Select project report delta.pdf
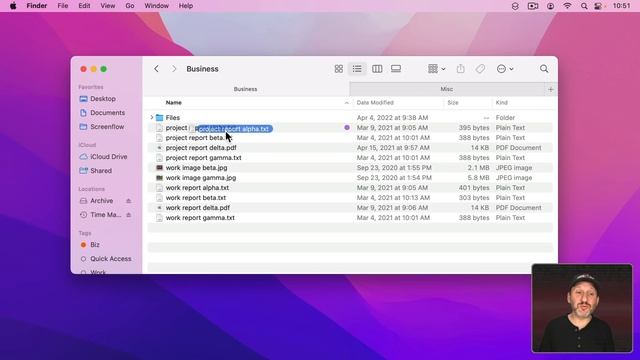 point(350,148)
